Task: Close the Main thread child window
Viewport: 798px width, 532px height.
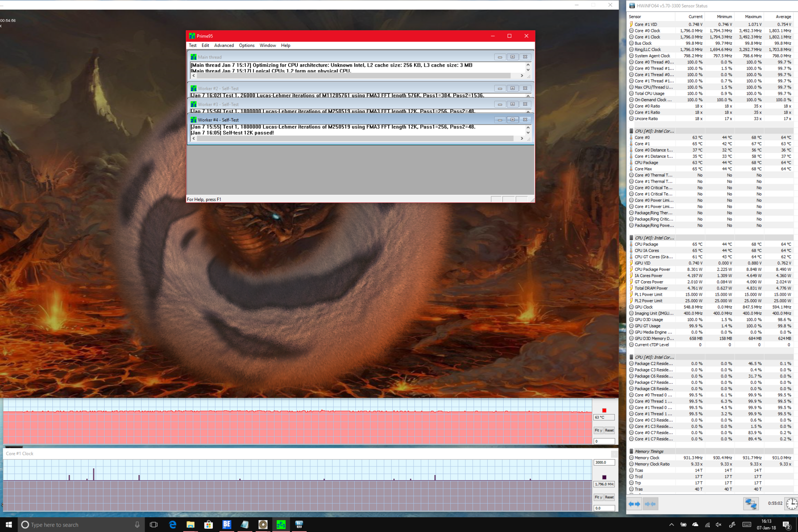Action: pos(525,57)
